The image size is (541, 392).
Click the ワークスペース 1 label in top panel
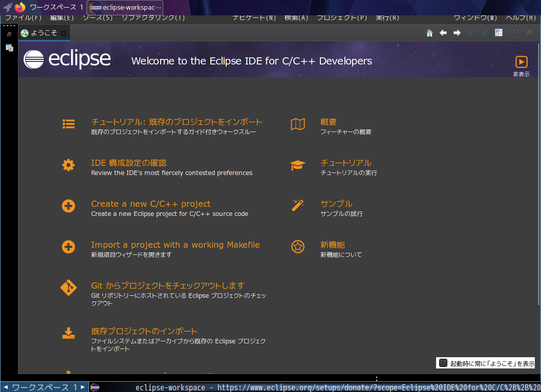click(57, 7)
